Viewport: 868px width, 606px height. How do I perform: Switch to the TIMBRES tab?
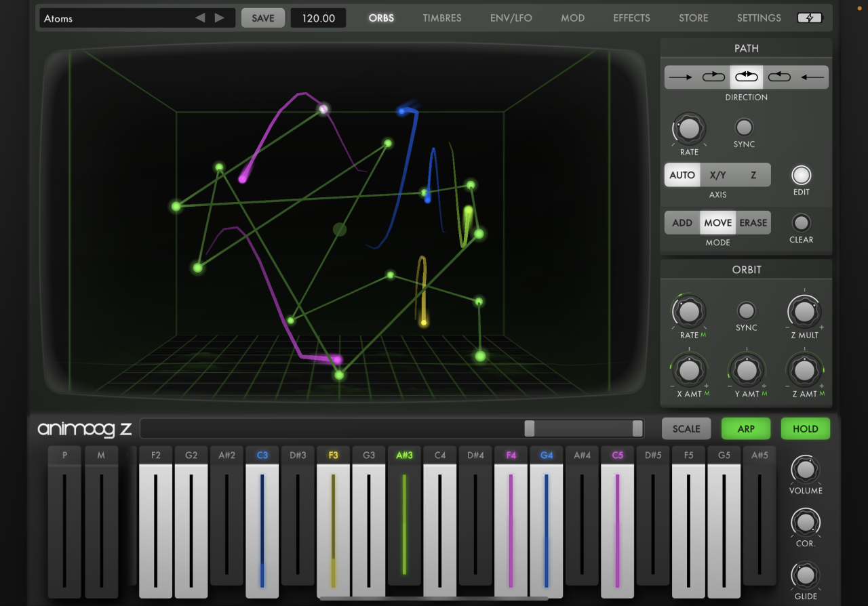pyautogui.click(x=441, y=18)
